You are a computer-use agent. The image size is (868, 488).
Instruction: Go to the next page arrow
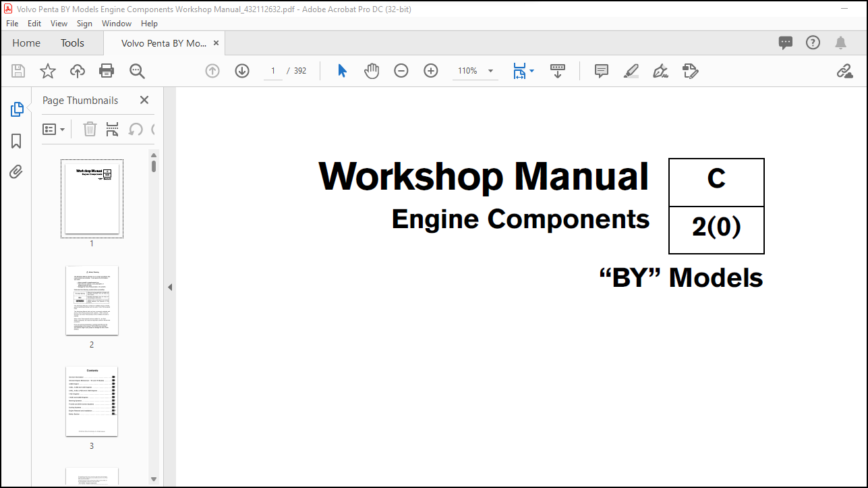[x=242, y=71]
